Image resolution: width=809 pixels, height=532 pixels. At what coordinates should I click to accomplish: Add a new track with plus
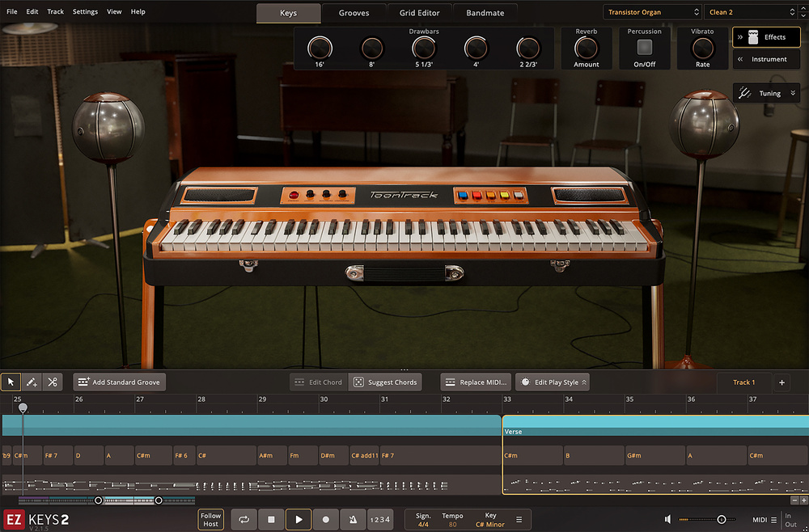click(x=781, y=382)
